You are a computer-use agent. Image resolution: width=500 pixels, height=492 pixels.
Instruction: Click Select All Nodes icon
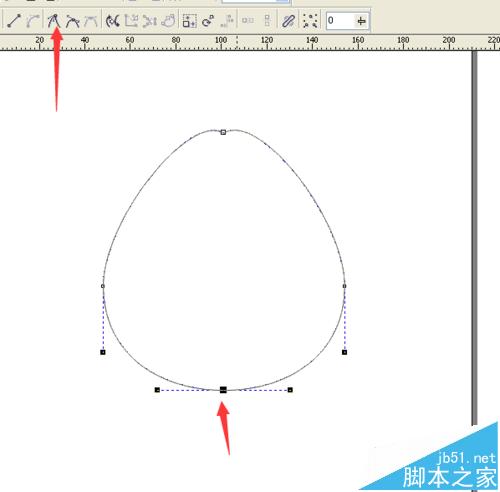point(310,21)
